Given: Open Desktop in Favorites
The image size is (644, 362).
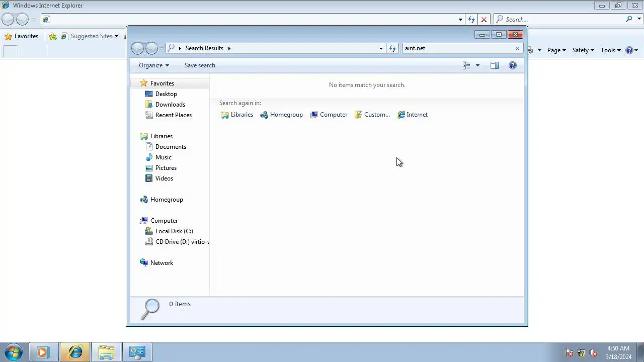Looking at the screenshot, I should coord(166,94).
